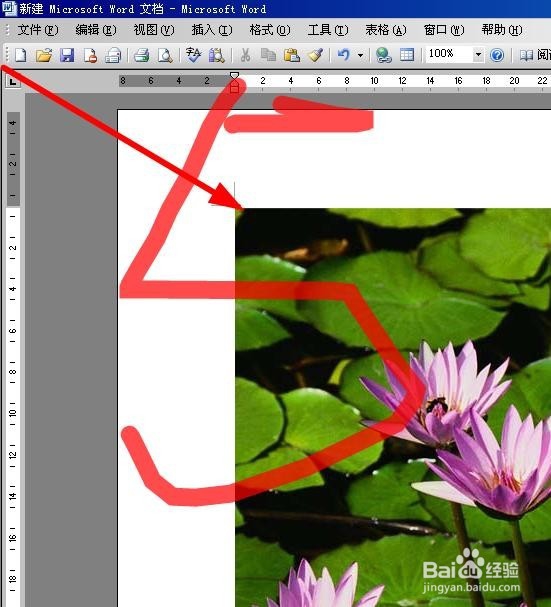
Task: Click the Tables and Borders icon
Action: [407, 55]
